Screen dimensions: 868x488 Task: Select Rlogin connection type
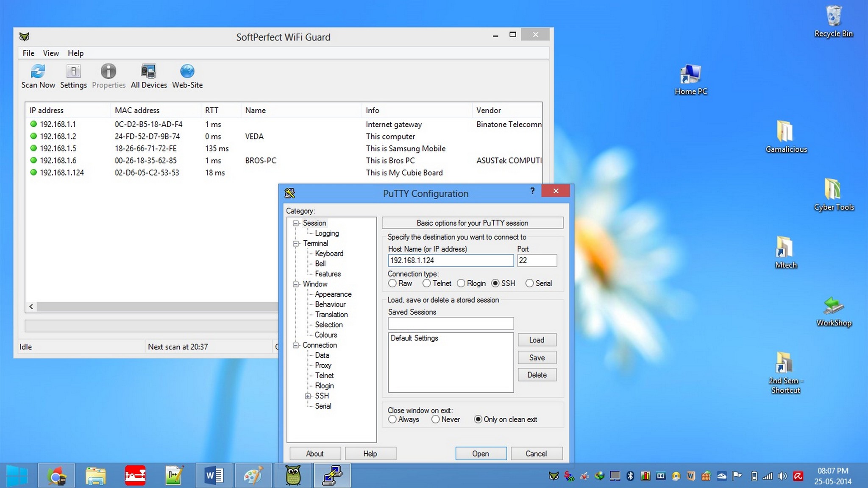461,283
